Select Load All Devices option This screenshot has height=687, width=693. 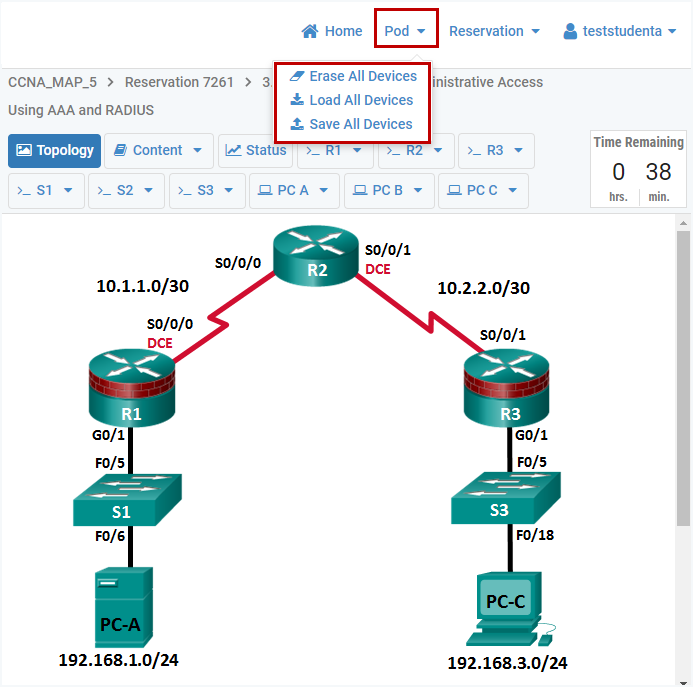(351, 100)
